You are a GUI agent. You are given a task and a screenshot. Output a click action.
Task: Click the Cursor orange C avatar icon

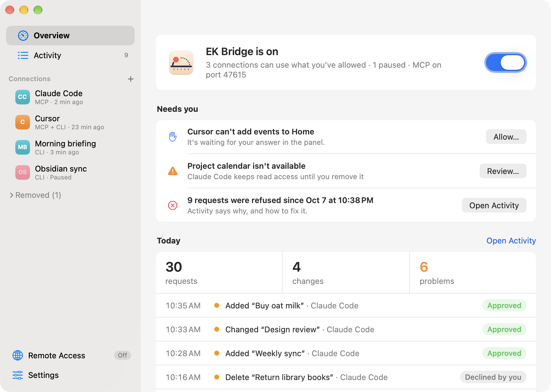23,122
